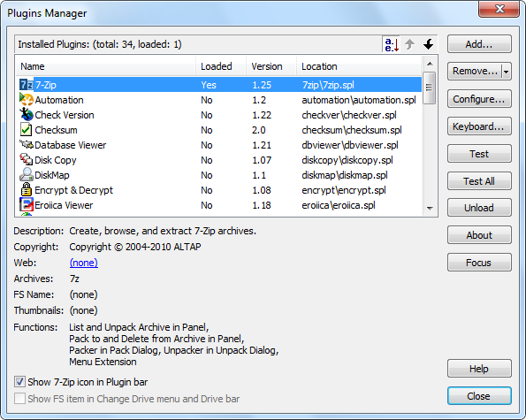This screenshot has height=420, width=526.
Task: Click the Yes loaded value for 7-Zip
Action: pos(209,85)
